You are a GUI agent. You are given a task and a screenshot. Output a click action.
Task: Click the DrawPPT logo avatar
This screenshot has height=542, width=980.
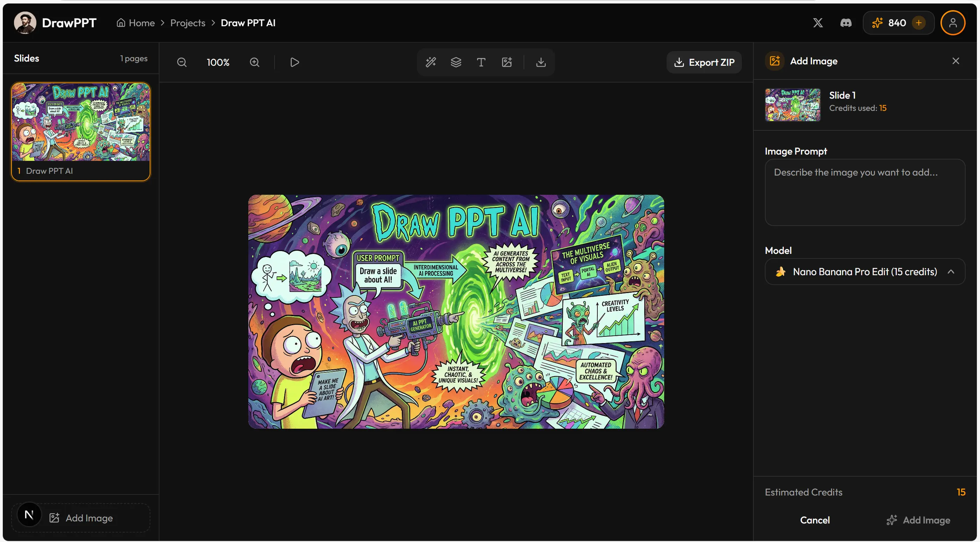[x=25, y=23]
